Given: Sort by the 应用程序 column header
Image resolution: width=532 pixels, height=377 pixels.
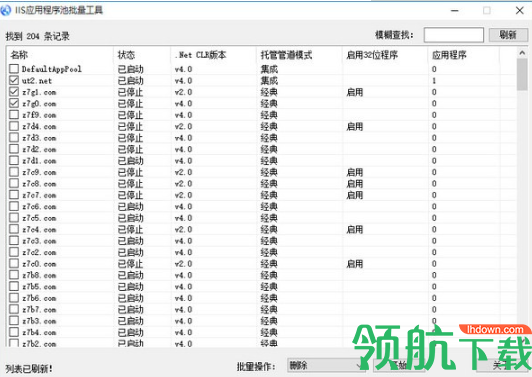Looking at the screenshot, I should (449, 55).
